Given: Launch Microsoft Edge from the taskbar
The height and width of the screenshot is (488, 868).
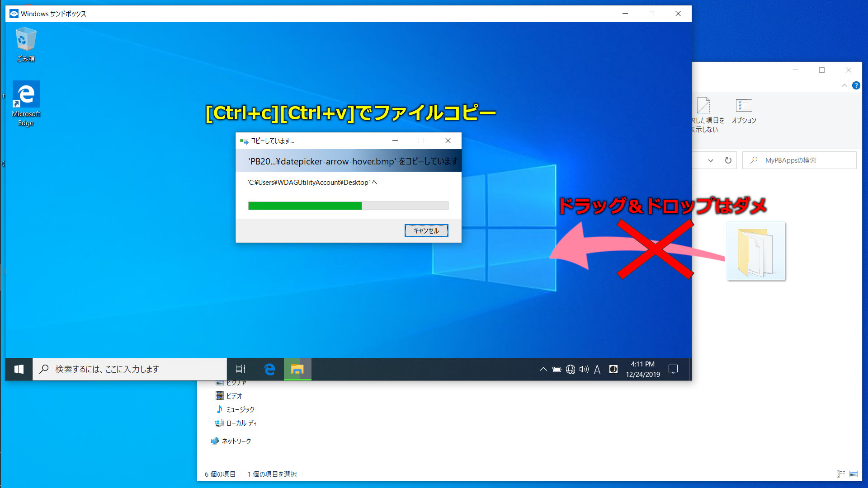Looking at the screenshot, I should 269,369.
